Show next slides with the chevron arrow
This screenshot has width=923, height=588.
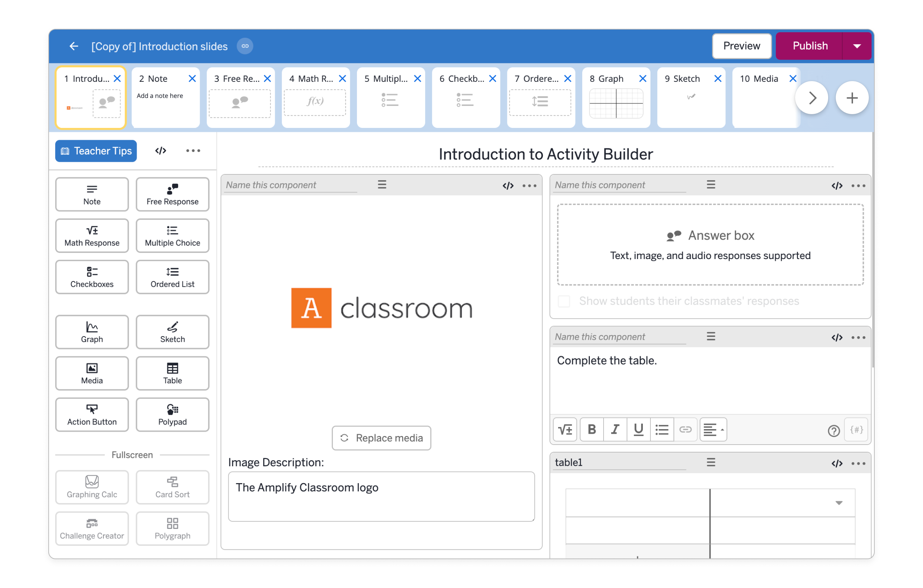[812, 98]
